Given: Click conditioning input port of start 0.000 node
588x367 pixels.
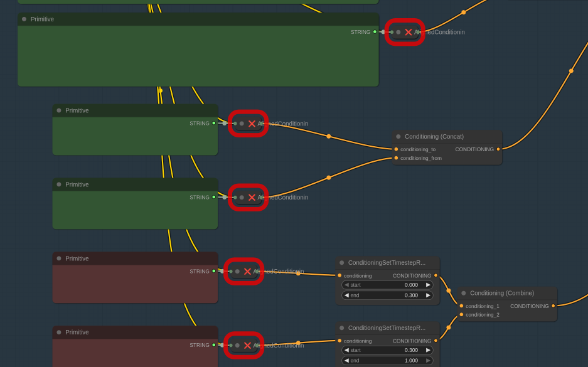Looking at the screenshot, I should pos(339,275).
